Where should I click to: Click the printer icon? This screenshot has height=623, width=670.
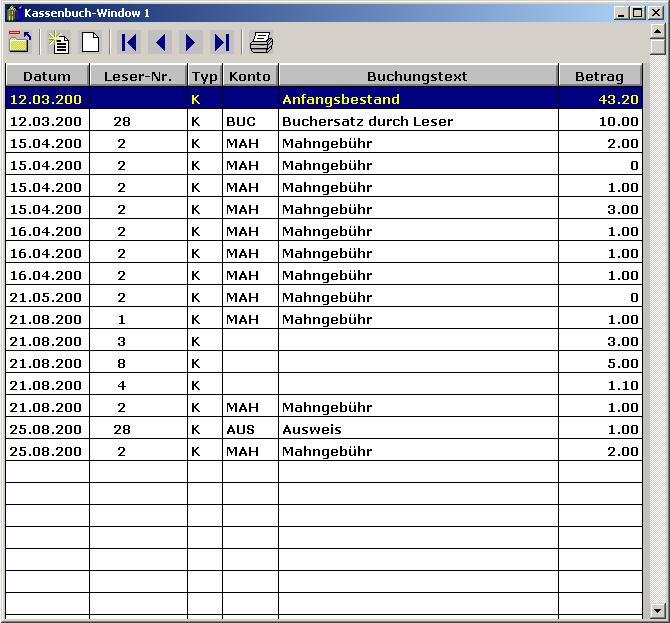pyautogui.click(x=261, y=43)
